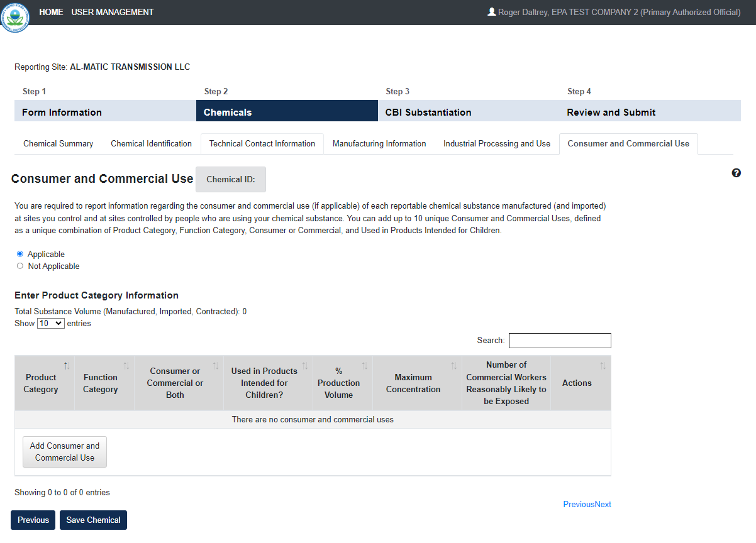This screenshot has height=543, width=756.
Task: Click 'Enter Product Category Information' heading
Action: pos(96,295)
